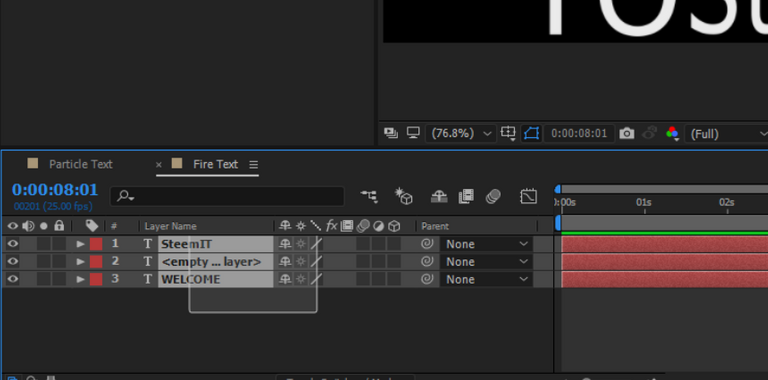Enable the Frame Blending icon
The image size is (768, 380).
point(466,197)
